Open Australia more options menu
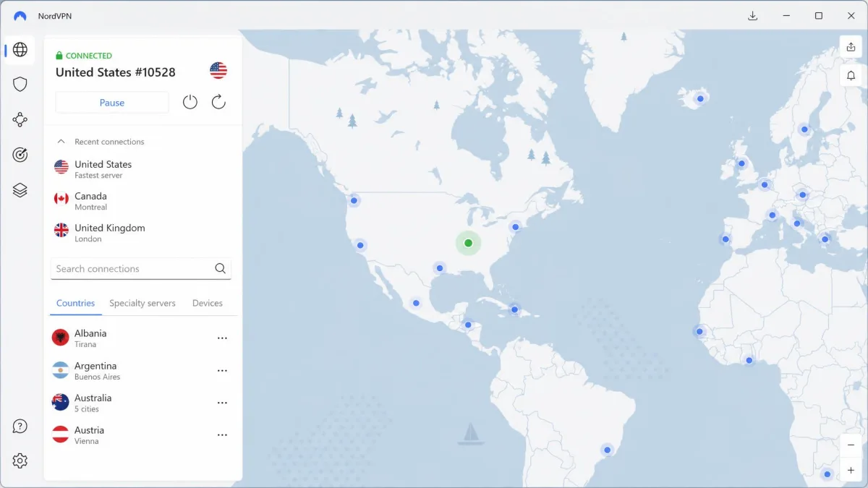The height and width of the screenshot is (488, 868). pyautogui.click(x=222, y=403)
